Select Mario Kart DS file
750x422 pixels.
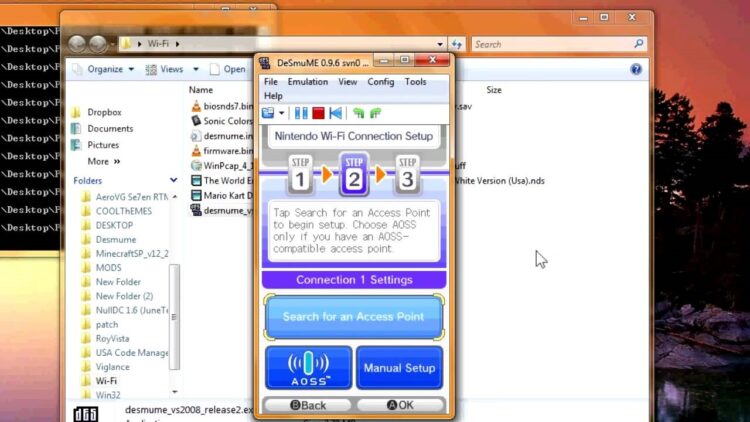pos(222,195)
